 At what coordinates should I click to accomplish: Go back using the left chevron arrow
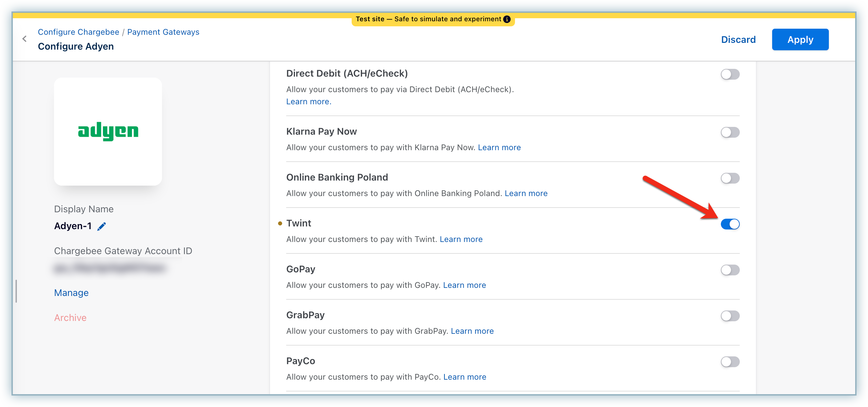pos(25,39)
